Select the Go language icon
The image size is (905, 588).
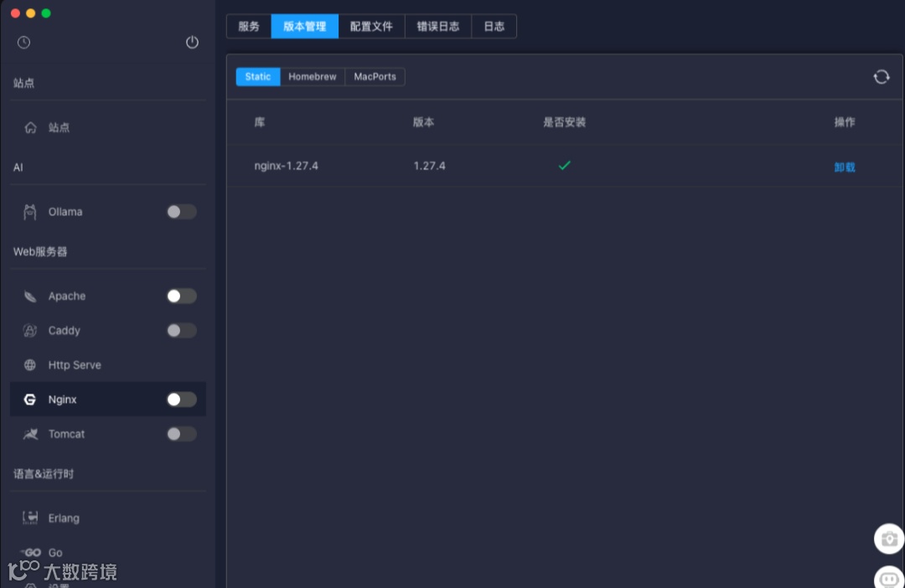(x=31, y=552)
